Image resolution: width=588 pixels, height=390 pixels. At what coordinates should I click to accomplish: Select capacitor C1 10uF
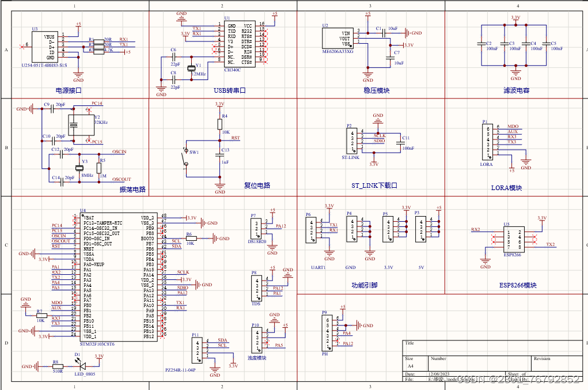tap(384, 33)
